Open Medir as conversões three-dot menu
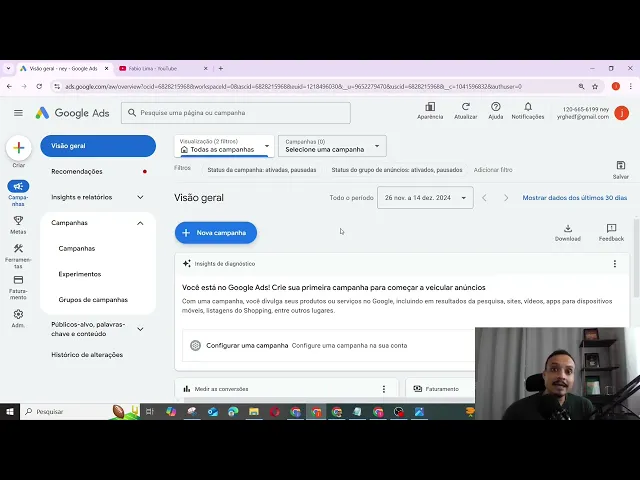The image size is (640, 480). (384, 389)
